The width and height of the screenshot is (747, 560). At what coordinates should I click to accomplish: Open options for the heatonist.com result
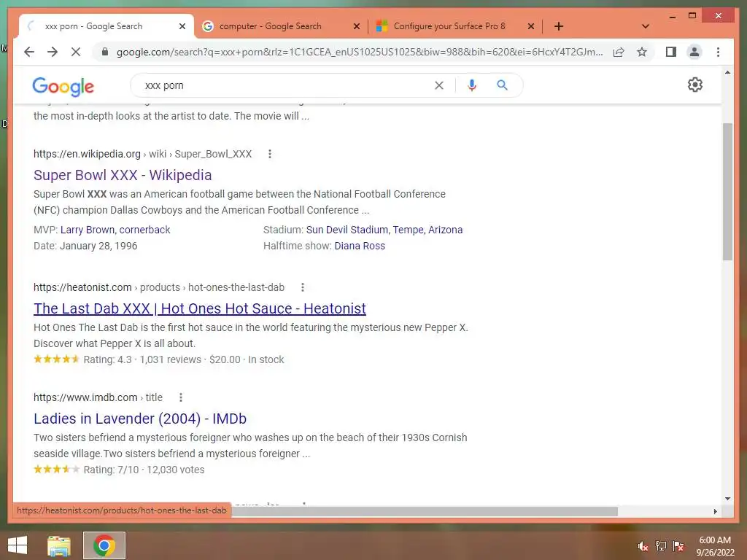point(303,287)
